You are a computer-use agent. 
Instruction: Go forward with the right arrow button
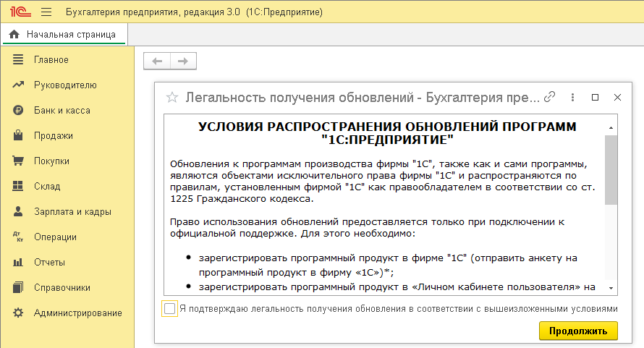coord(183,61)
